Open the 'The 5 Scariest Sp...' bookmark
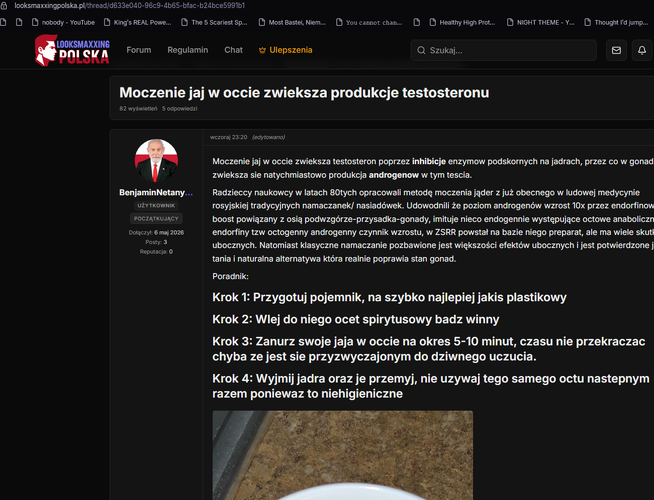Image resolution: width=654 pixels, height=500 pixels. (214, 23)
